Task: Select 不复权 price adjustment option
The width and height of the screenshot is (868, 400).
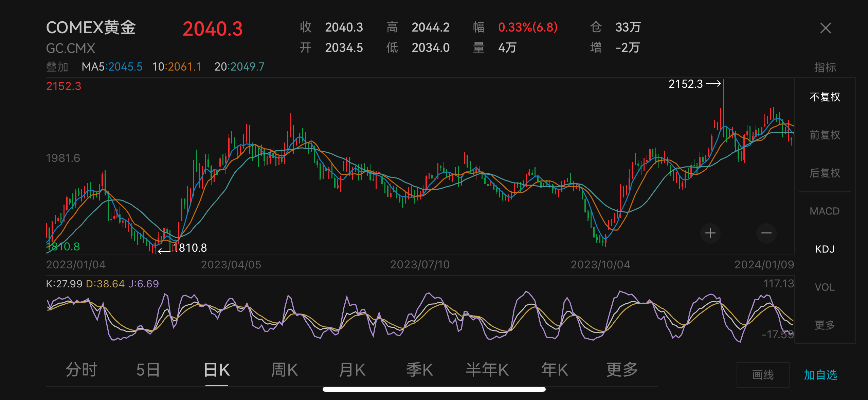Action: coord(825,97)
